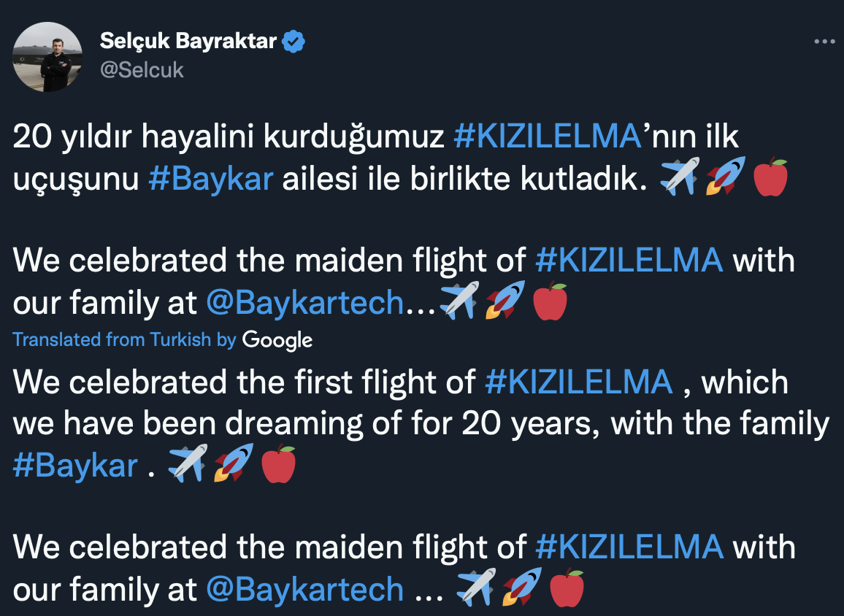Open @Baykartech mention above 'Translated from Turkish'
Screen dimensions: 844x616
pyautogui.click(x=304, y=302)
